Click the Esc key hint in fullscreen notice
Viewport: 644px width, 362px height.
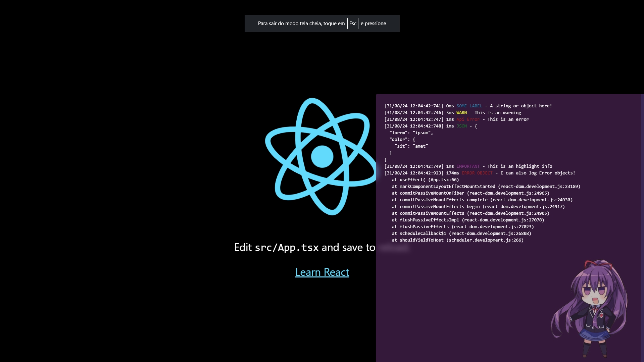click(353, 23)
